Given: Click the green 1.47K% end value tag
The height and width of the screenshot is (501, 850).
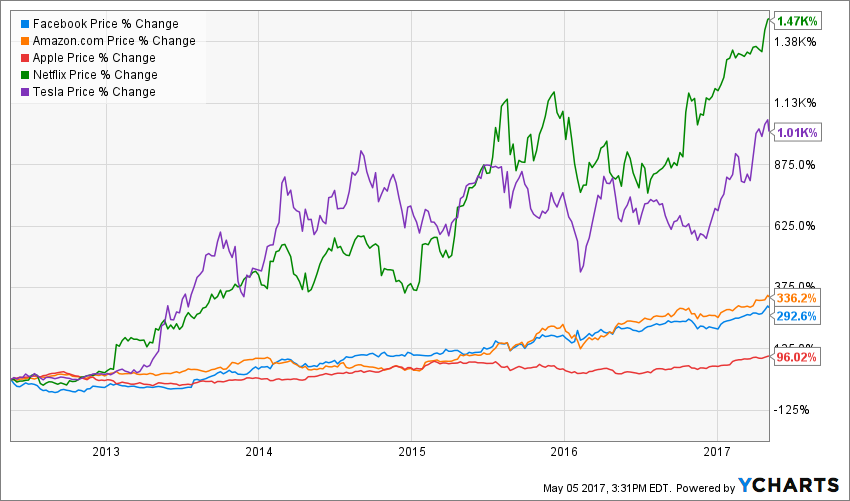Looking at the screenshot, I should point(797,21).
